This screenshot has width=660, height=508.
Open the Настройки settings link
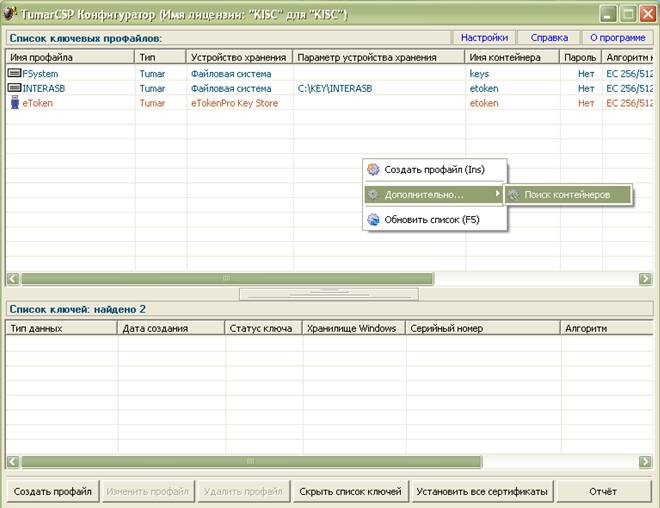click(484, 38)
